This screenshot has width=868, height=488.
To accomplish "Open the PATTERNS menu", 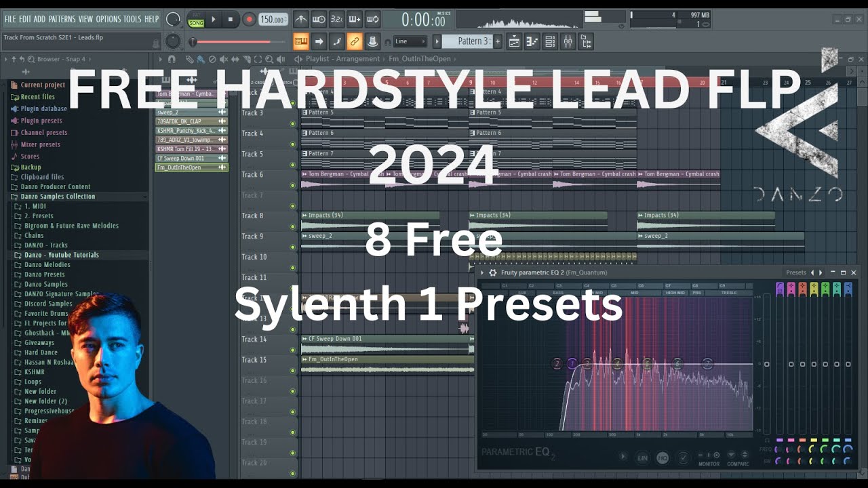I will pos(62,19).
